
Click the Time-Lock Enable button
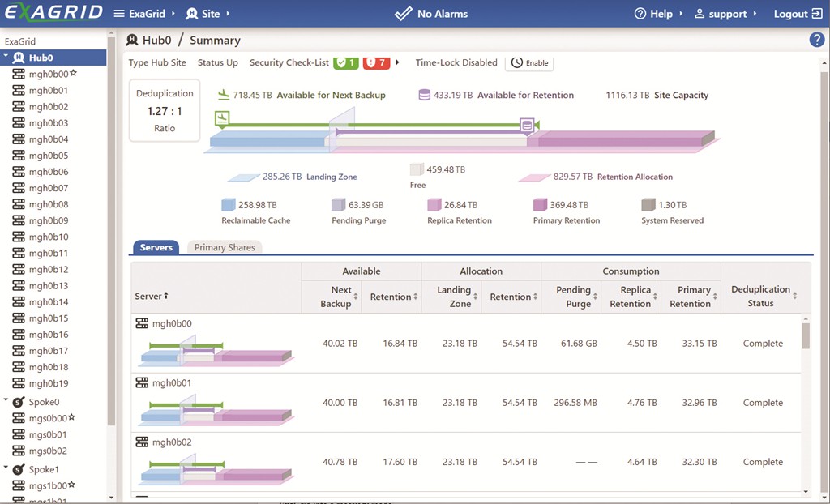530,62
